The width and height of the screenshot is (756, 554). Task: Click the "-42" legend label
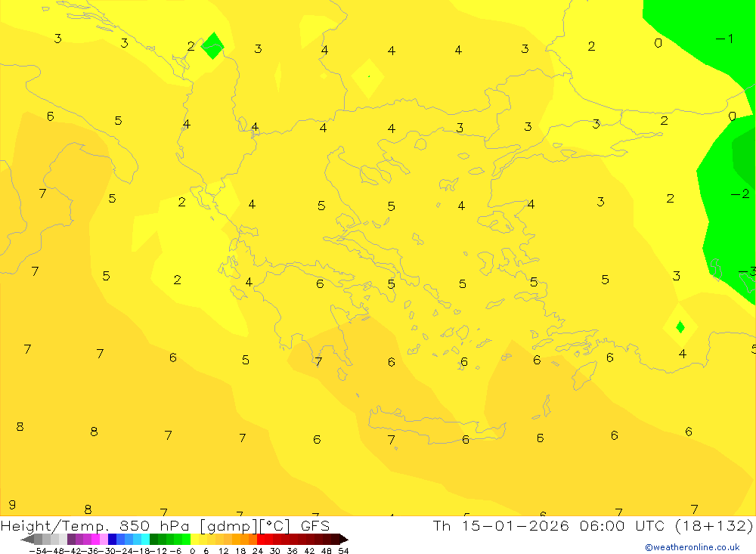[x=73, y=551]
